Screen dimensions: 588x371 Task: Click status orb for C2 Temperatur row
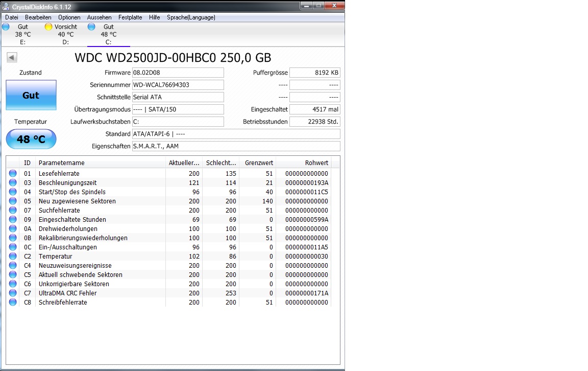(x=13, y=256)
